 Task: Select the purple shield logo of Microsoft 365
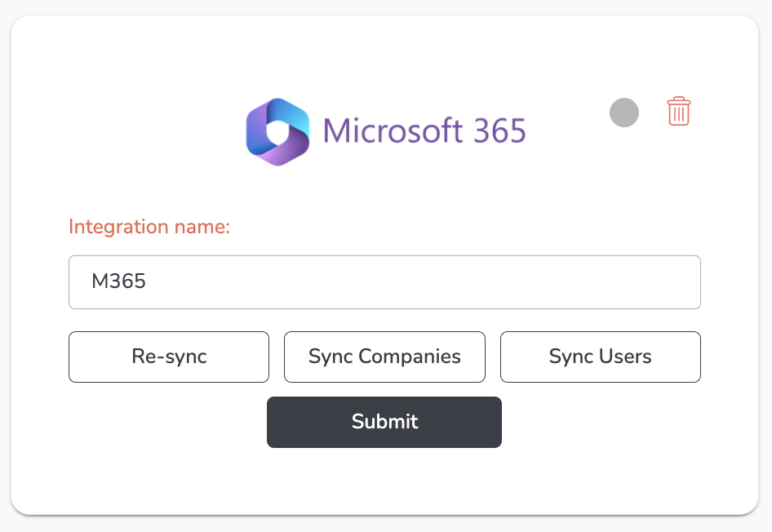pyautogui.click(x=277, y=131)
